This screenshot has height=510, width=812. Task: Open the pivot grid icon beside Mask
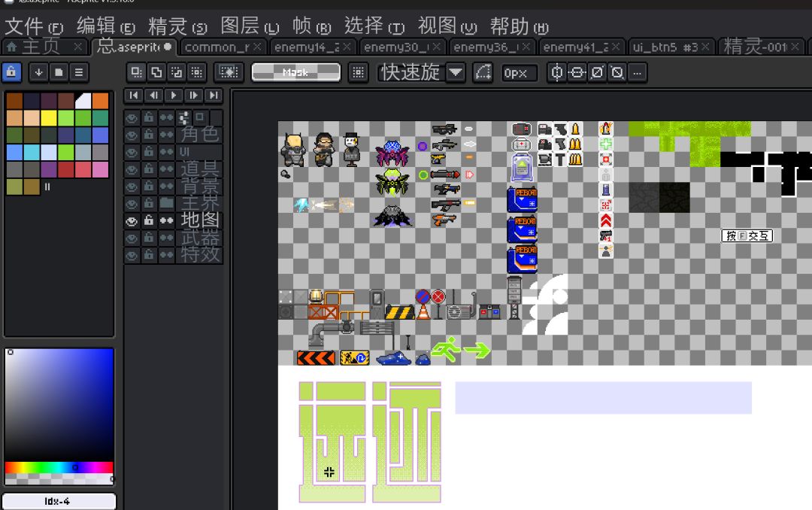(358, 72)
